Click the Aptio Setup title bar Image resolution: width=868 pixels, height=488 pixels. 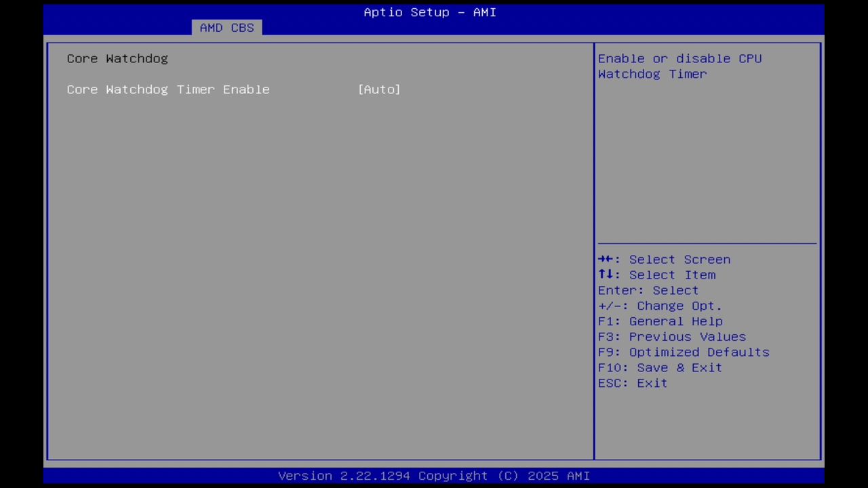point(430,12)
